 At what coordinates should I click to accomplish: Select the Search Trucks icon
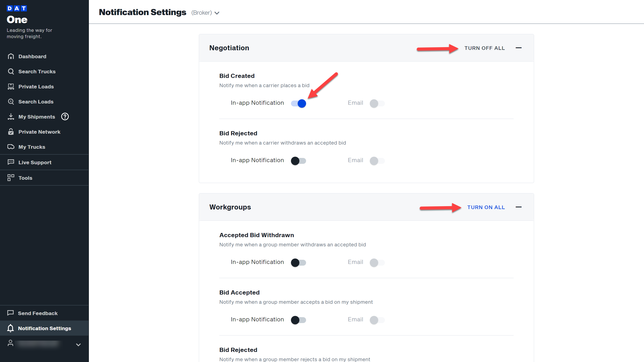tap(11, 71)
